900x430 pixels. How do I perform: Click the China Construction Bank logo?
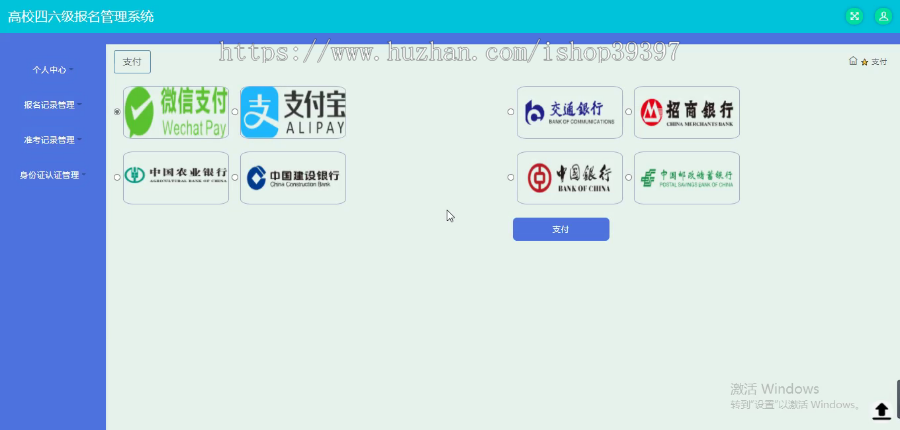pos(293,178)
